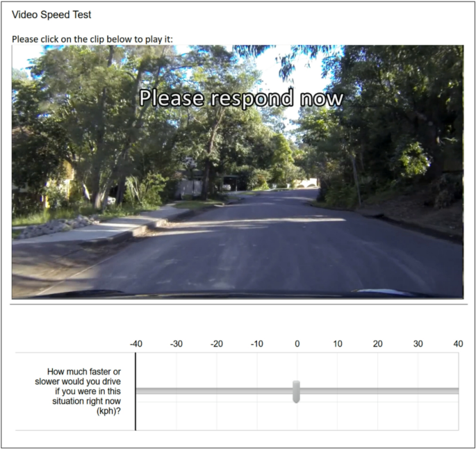Click the 20 scale label
Image resolution: width=476 pixels, height=449 pixels.
point(377,343)
